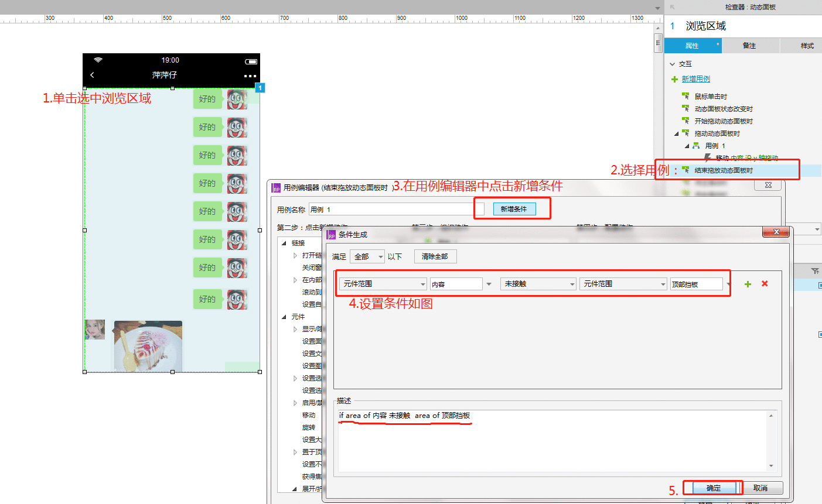Image resolution: width=822 pixels, height=504 pixels.
Task: Select the 动态面板状态改变时 event
Action: point(724,109)
